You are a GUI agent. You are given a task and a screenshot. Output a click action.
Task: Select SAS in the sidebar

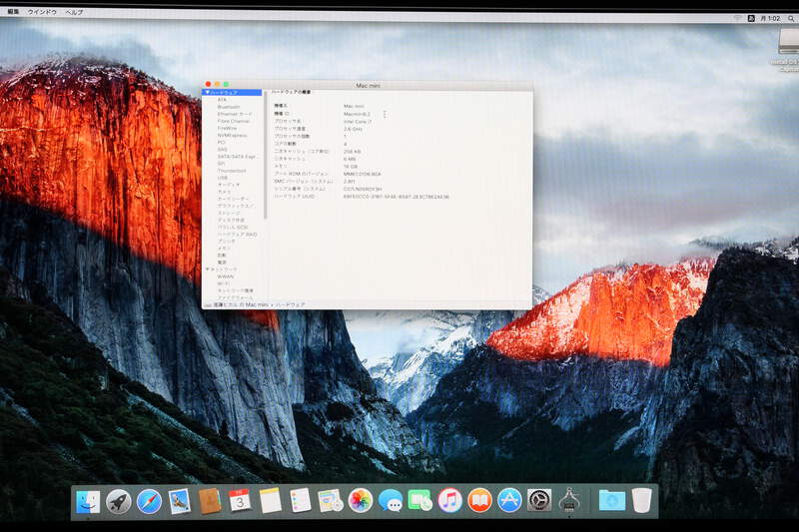pyautogui.click(x=222, y=150)
